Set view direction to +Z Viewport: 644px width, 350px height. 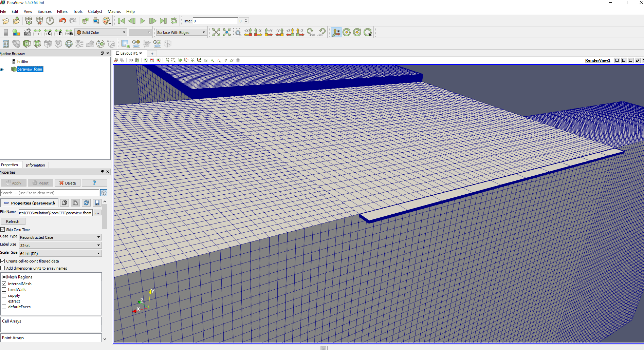pos(290,32)
